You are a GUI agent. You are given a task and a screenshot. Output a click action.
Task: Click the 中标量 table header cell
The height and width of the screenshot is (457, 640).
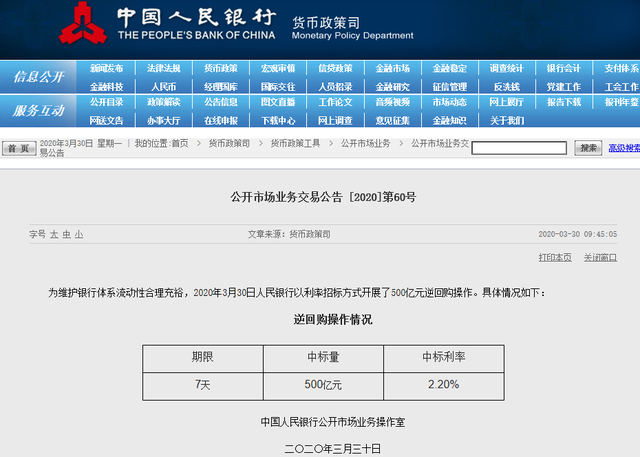tap(323, 358)
